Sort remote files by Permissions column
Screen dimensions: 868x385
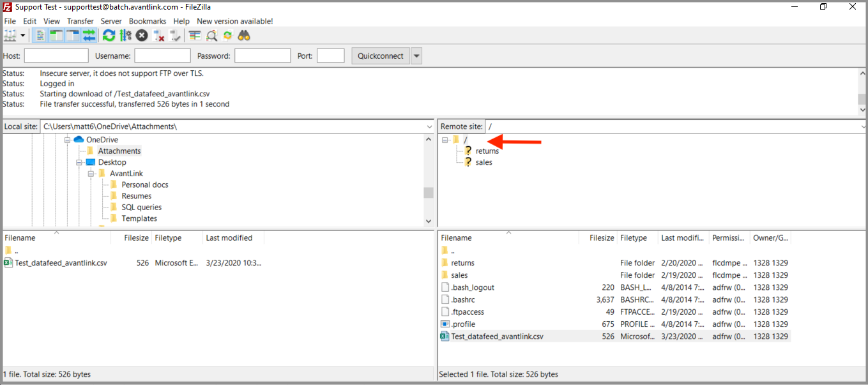(x=729, y=238)
